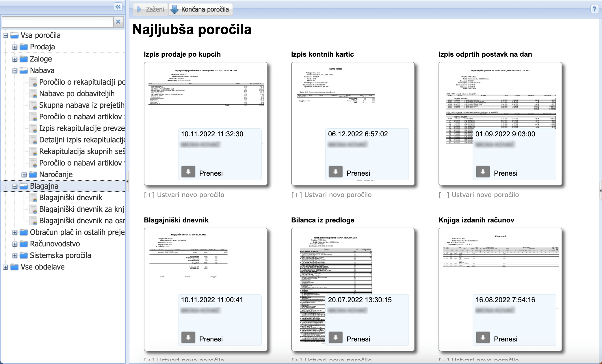Viewport: 602px width, 364px height.
Task: Click the Vsa poročila folder icon
Action: coord(14,35)
